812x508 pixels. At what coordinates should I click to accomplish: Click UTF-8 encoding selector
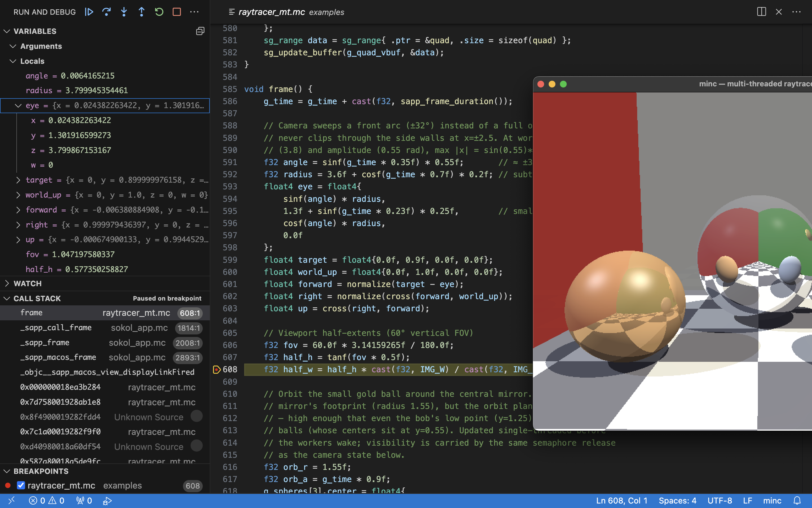click(720, 501)
